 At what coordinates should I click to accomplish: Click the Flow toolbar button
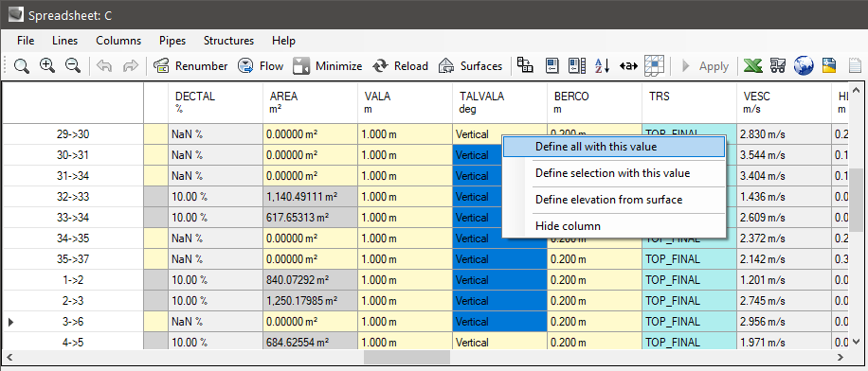click(261, 66)
